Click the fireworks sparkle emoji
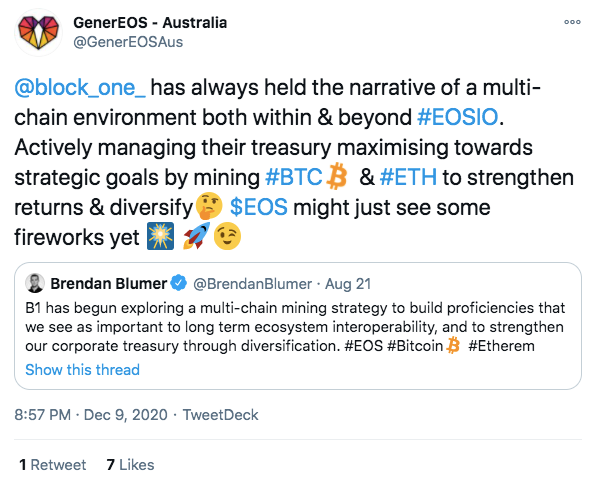This screenshot has width=590, height=486. point(161,236)
